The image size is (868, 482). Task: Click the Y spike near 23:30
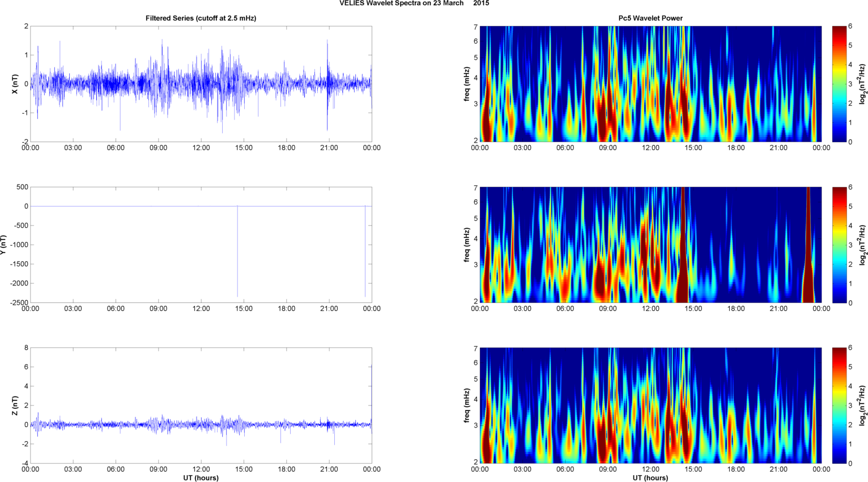(x=365, y=251)
